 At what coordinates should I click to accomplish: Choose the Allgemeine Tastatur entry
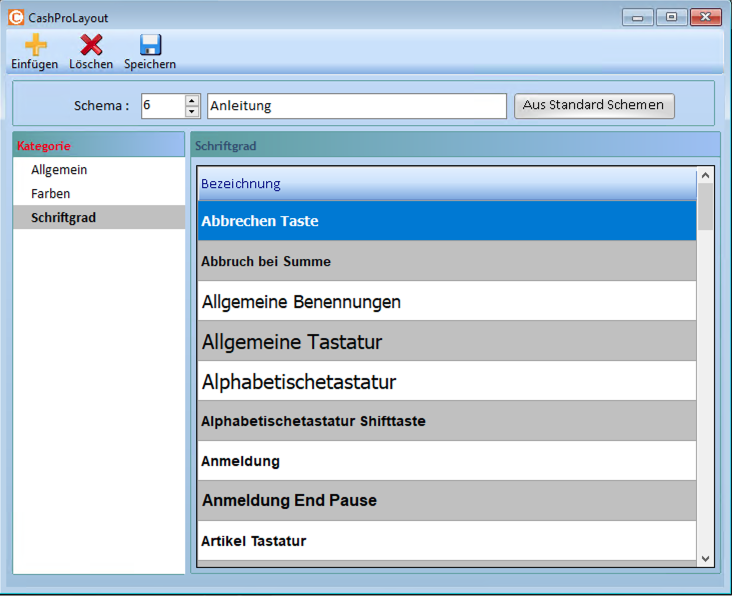point(446,342)
